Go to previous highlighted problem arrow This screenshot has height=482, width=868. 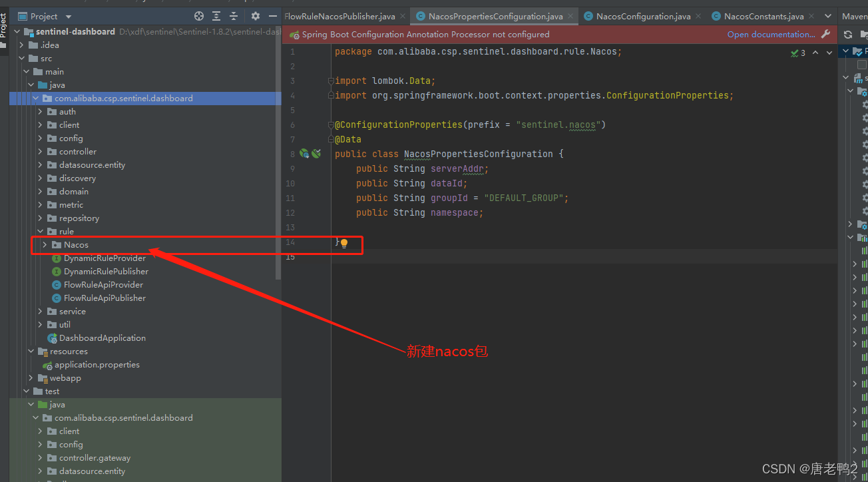pyautogui.click(x=815, y=53)
